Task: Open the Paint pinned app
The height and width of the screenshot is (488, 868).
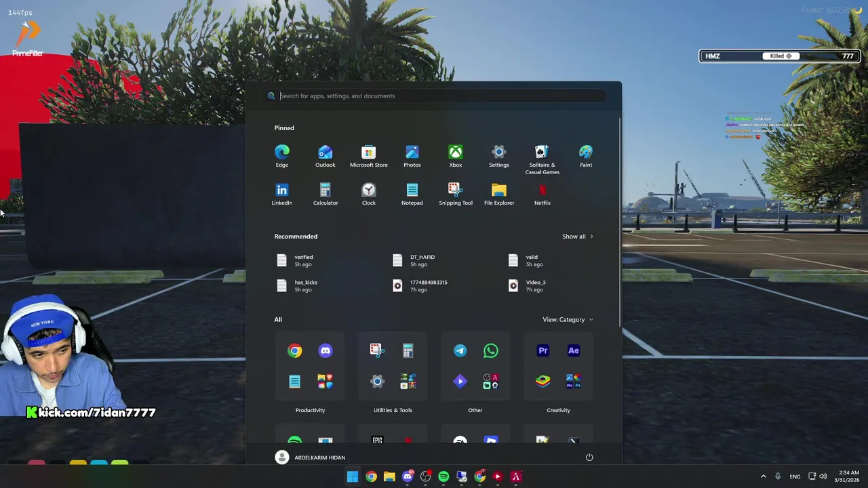Action: click(586, 157)
